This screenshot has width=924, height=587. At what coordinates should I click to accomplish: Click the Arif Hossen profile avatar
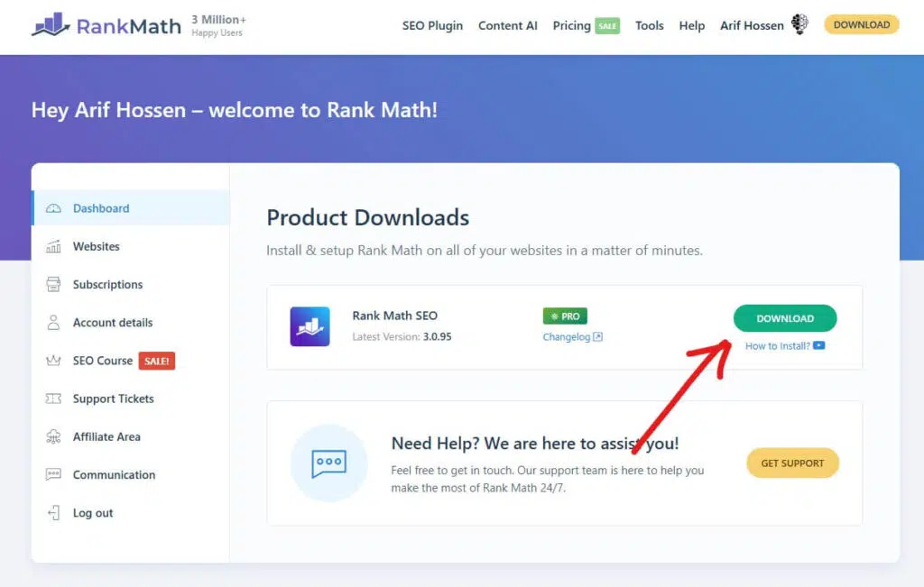pos(799,24)
